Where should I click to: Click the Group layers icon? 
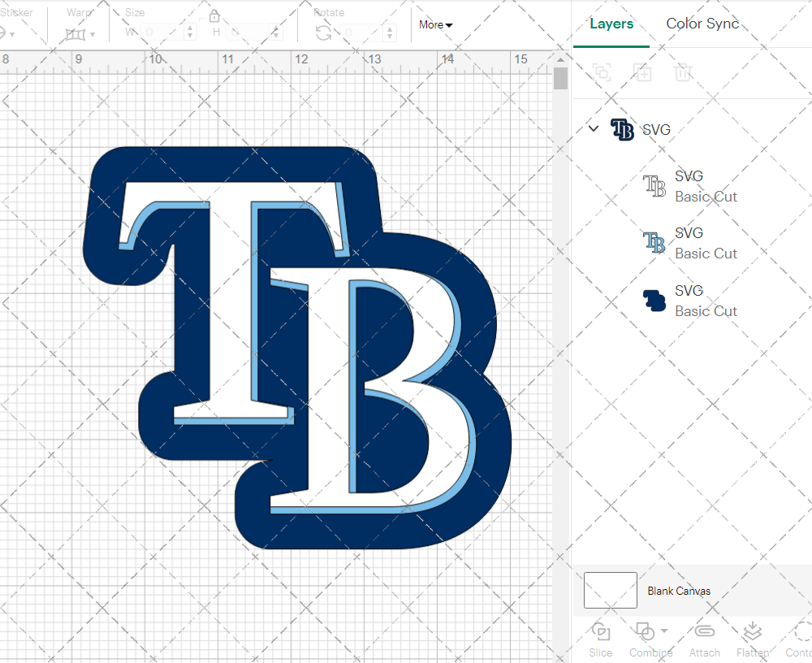click(x=602, y=73)
